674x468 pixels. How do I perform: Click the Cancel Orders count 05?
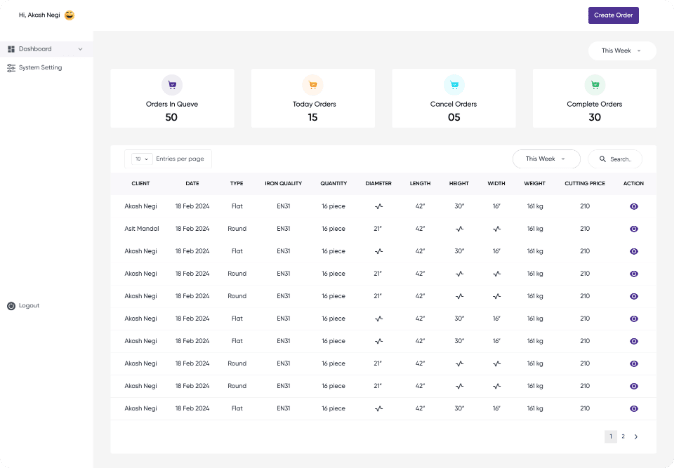click(x=454, y=117)
